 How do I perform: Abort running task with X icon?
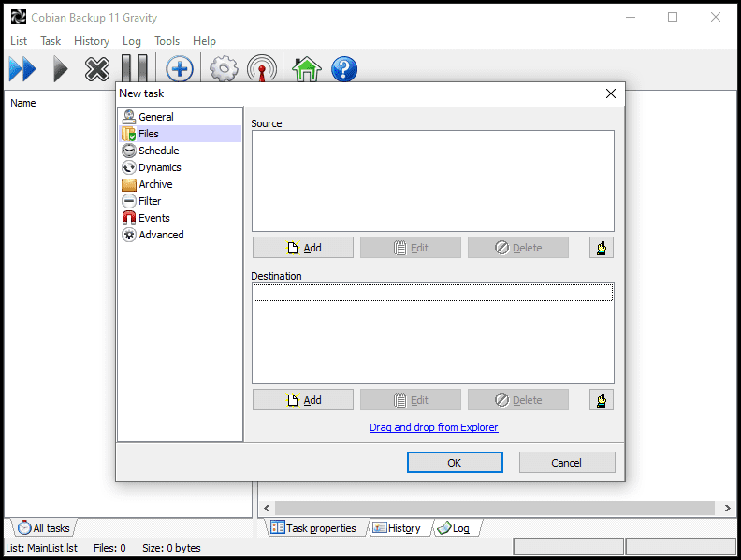(97, 69)
